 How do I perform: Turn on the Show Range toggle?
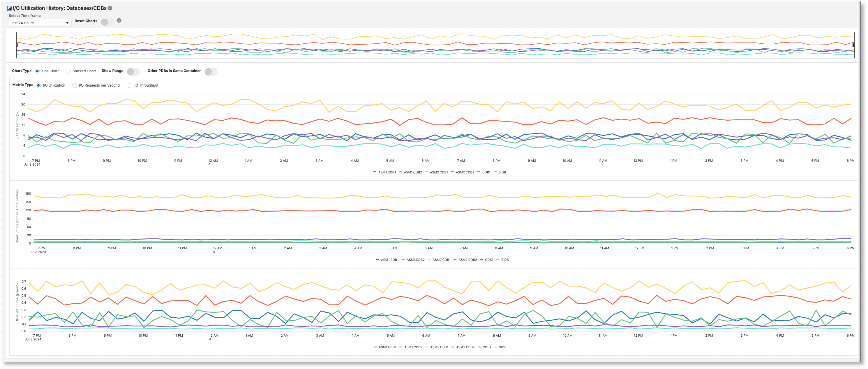133,72
